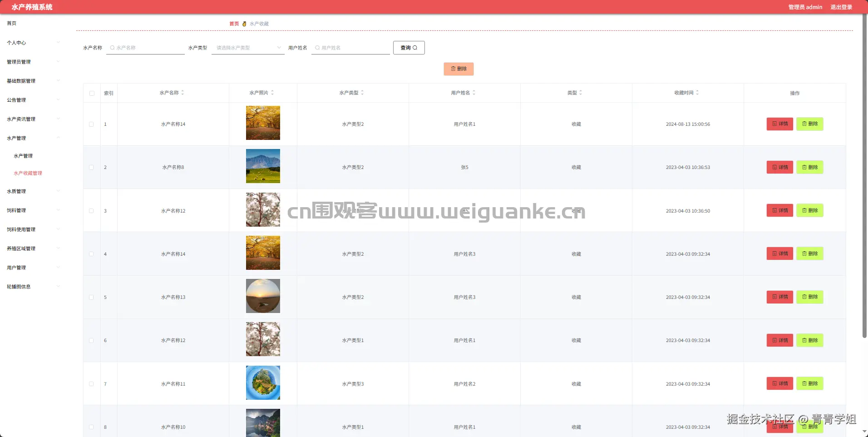
Task: Tick the checkbox for row 5
Action: coord(91,297)
